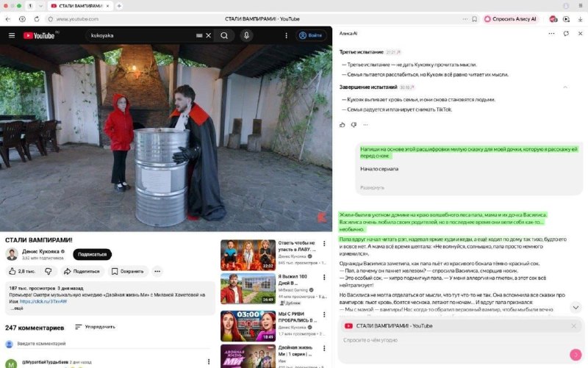Subscribe with the Подписаться button
The image size is (588, 368).
point(93,254)
